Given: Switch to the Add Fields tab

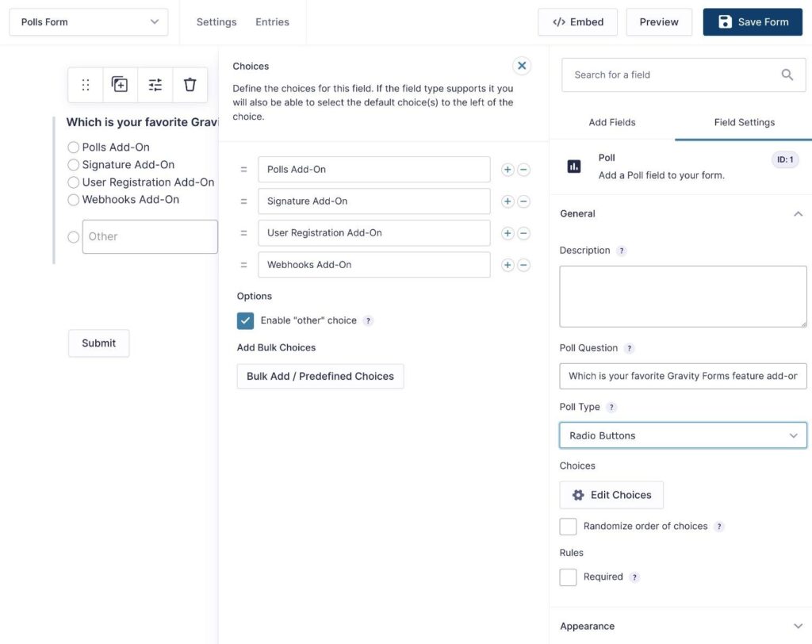Looking at the screenshot, I should tap(611, 122).
